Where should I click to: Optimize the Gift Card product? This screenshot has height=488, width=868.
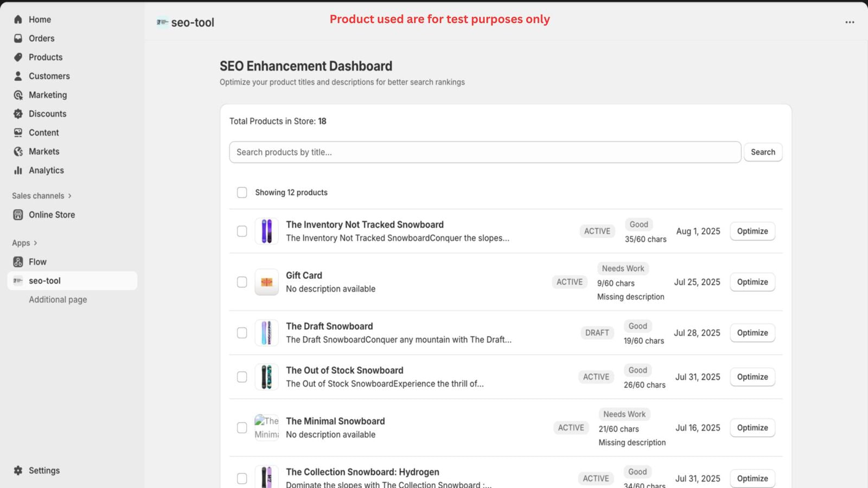[752, 282]
